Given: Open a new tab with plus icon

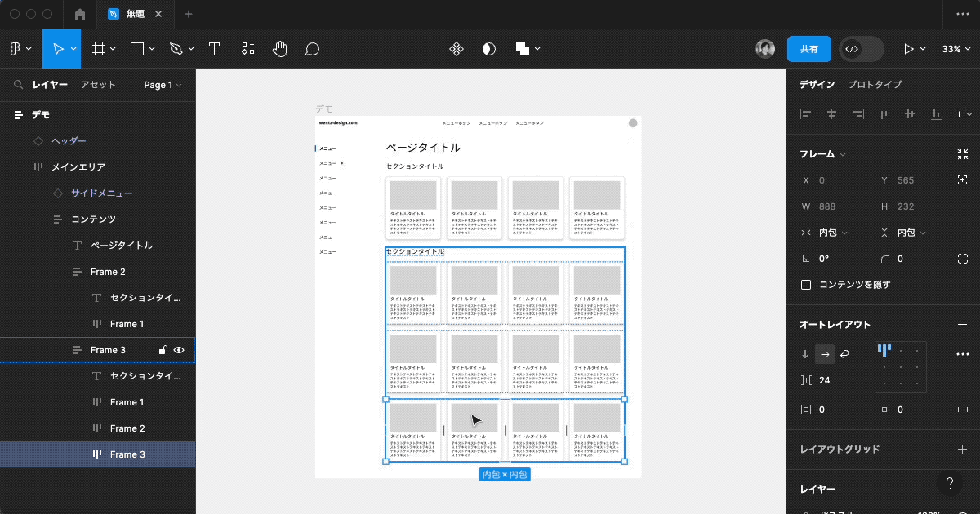Looking at the screenshot, I should [189, 14].
